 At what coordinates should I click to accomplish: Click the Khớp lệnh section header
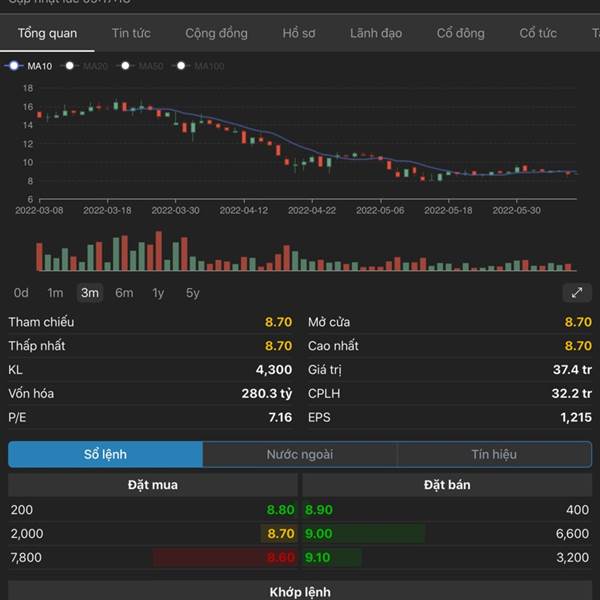(300, 591)
